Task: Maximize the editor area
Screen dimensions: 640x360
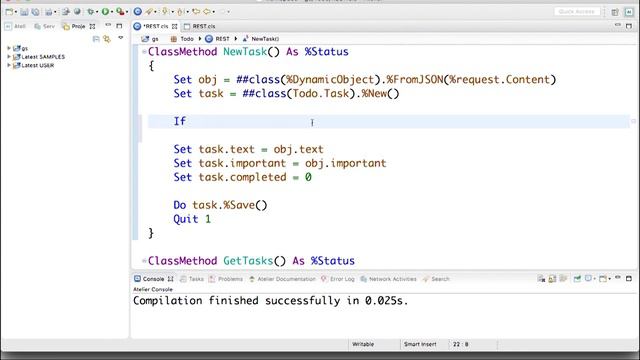Action: (x=629, y=26)
